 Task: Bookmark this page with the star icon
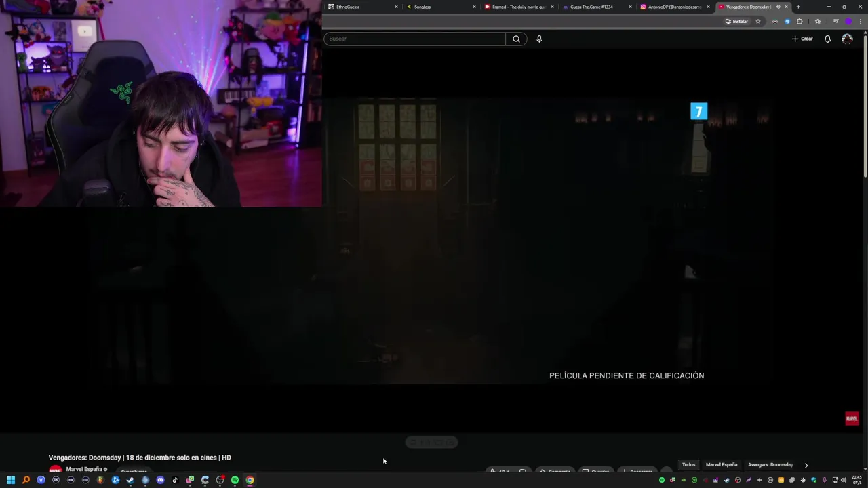(x=758, y=21)
